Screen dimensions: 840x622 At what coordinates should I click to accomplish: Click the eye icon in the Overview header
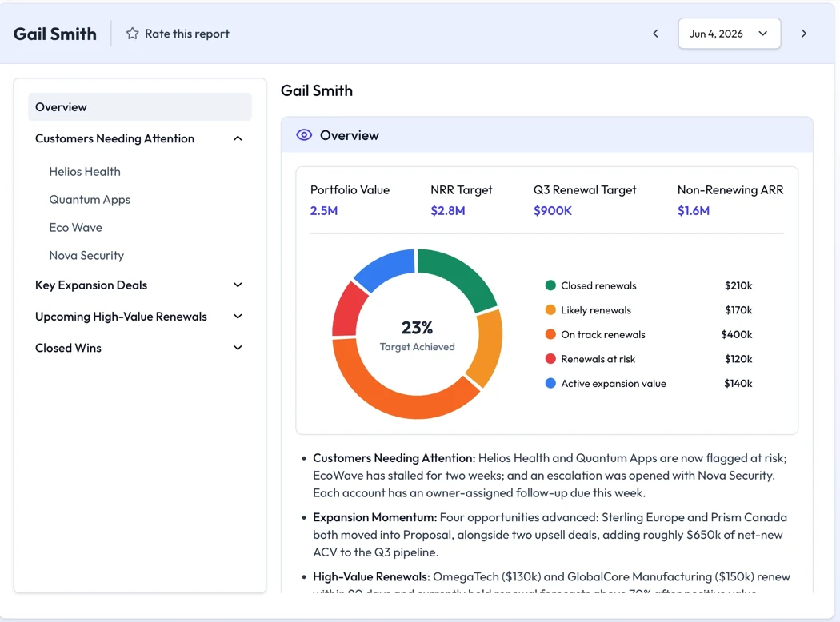304,135
